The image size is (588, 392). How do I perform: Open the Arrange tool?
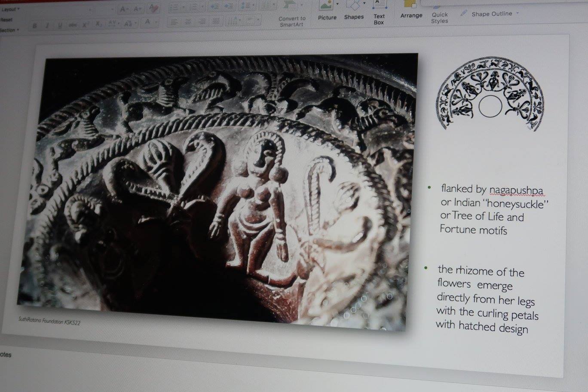[411, 10]
